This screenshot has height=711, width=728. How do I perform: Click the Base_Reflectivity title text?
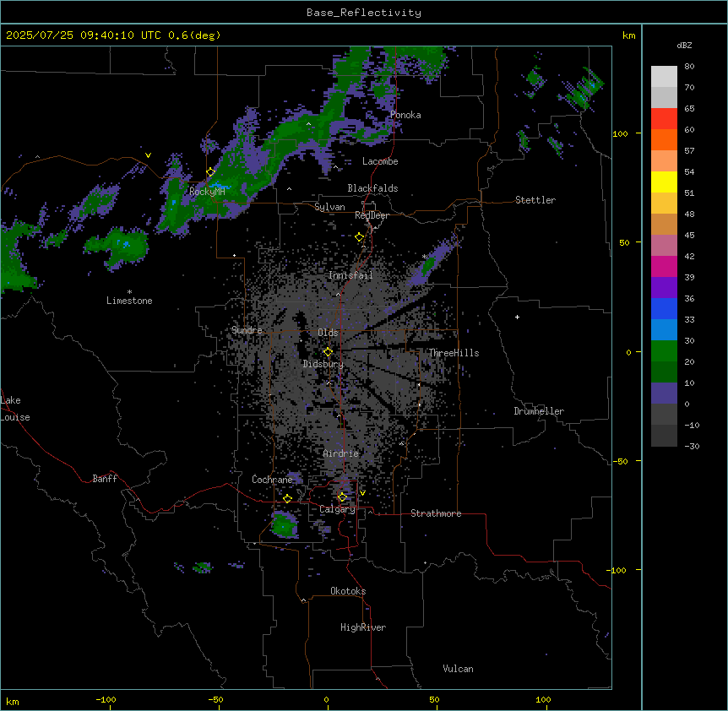[x=364, y=13]
